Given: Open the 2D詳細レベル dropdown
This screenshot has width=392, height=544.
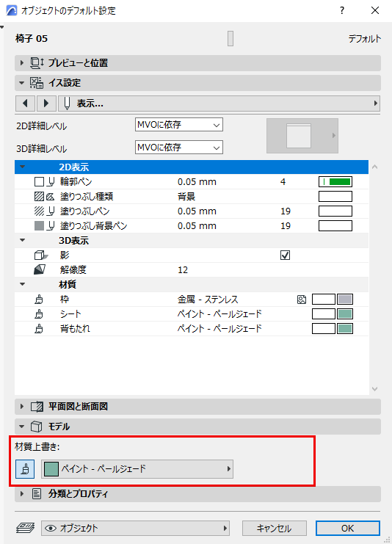Looking at the screenshot, I should (x=178, y=125).
